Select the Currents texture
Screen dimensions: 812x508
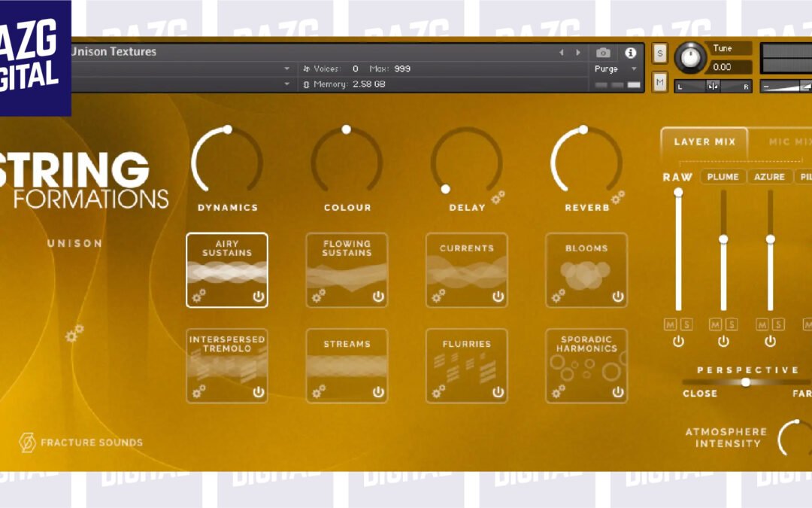point(467,270)
